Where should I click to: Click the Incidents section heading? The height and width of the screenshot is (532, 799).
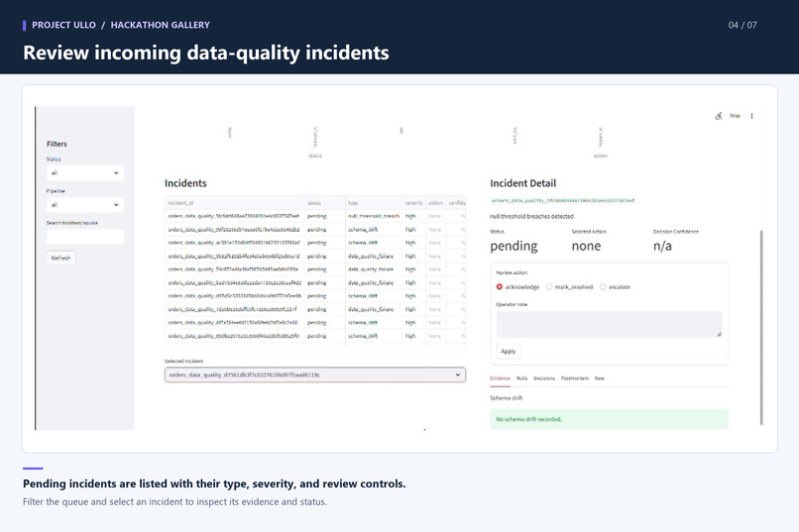185,183
